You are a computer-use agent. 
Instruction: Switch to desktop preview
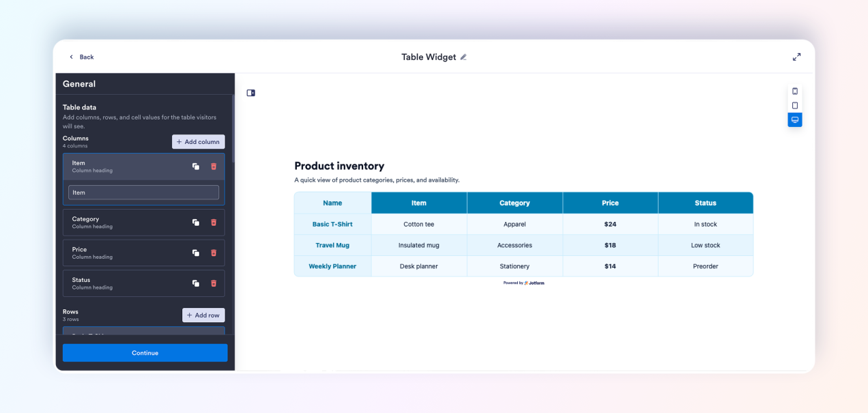click(795, 120)
